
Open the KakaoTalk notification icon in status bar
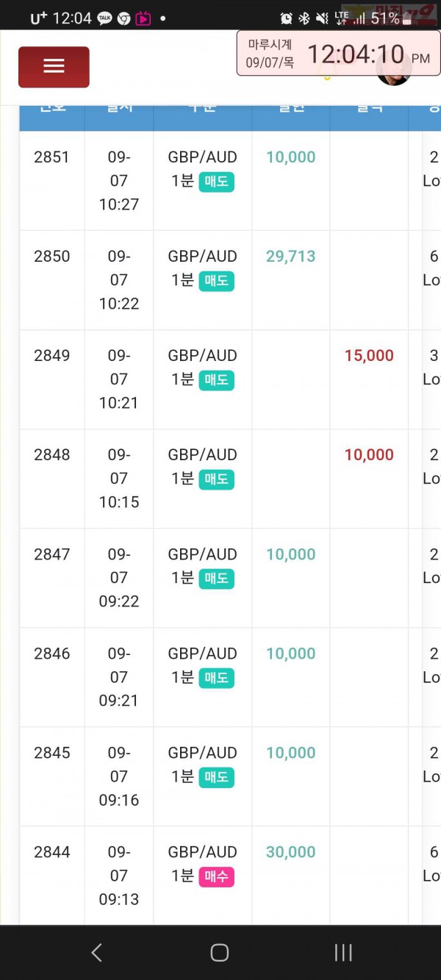point(105,18)
